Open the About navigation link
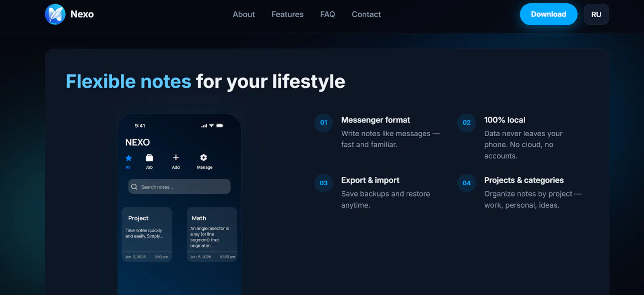 click(x=244, y=14)
